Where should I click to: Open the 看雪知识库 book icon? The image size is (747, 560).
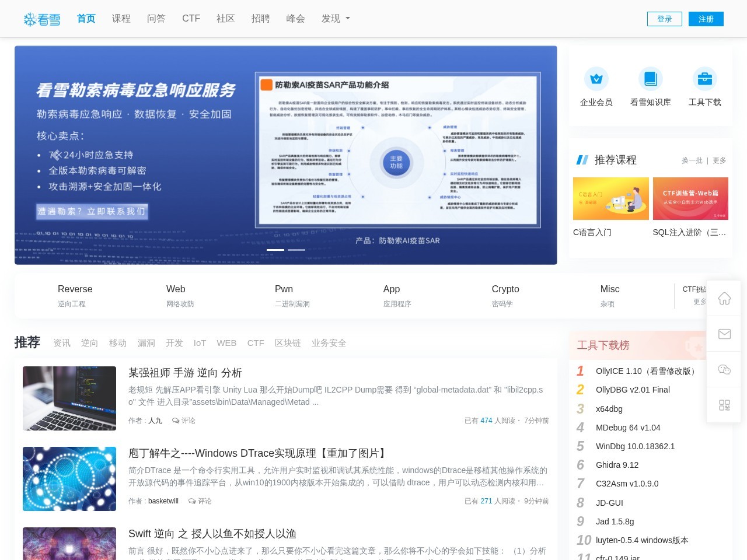tap(650, 79)
